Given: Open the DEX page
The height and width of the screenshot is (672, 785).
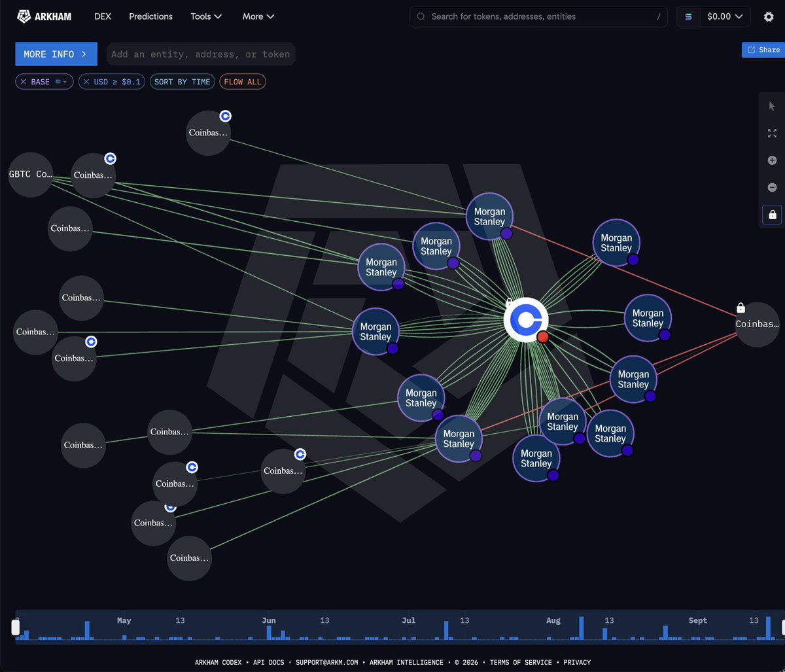Looking at the screenshot, I should [102, 16].
